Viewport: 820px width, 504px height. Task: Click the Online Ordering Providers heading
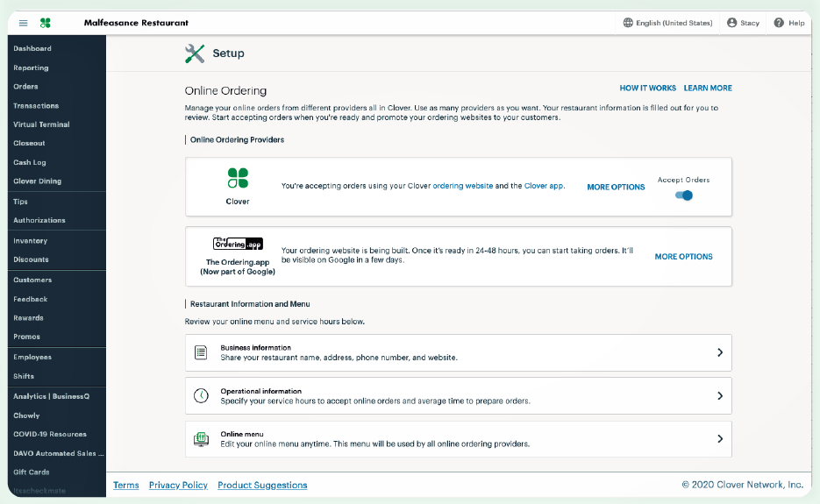tap(237, 140)
